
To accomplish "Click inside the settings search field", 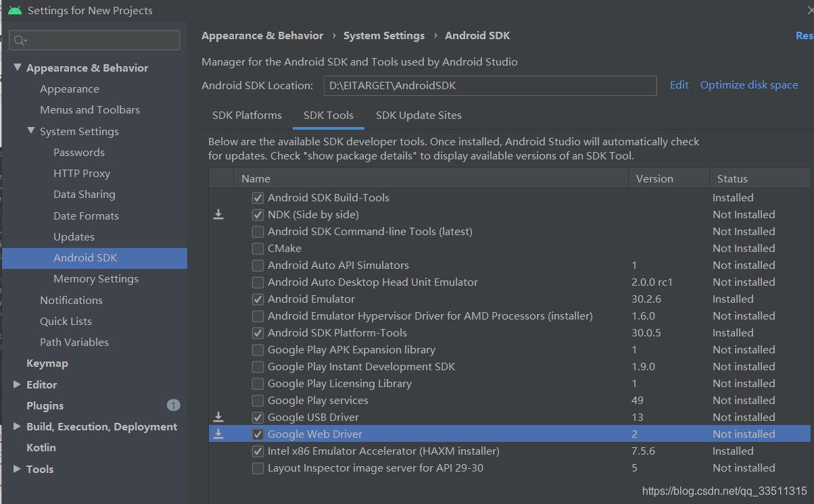I will tap(95, 41).
